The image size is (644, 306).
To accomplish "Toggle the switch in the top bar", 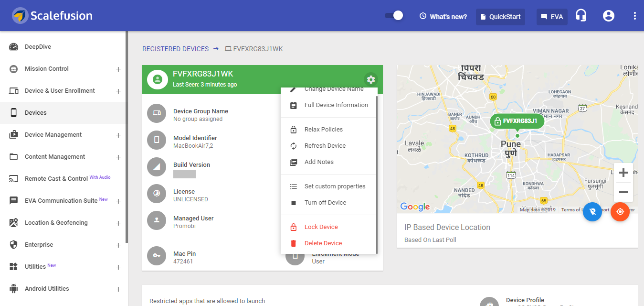I will point(394,16).
